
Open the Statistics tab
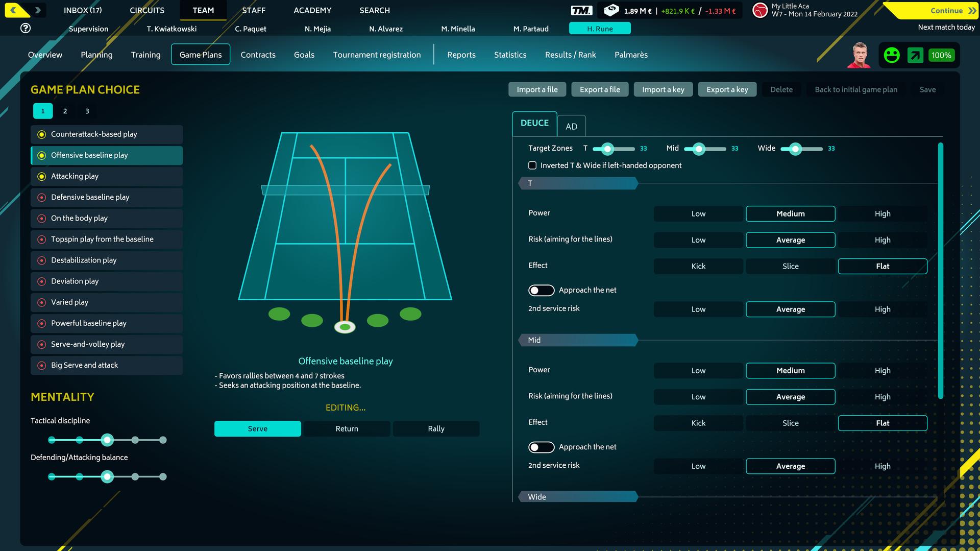pos(509,55)
